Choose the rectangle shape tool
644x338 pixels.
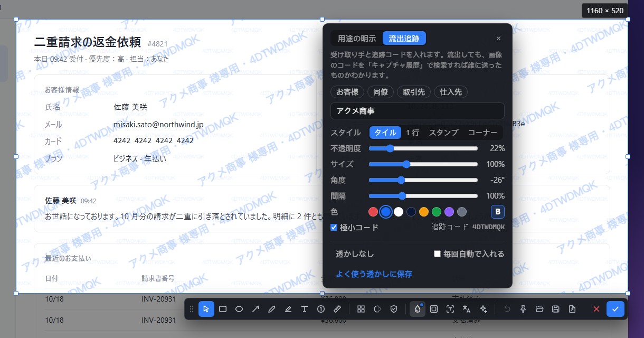tap(223, 309)
